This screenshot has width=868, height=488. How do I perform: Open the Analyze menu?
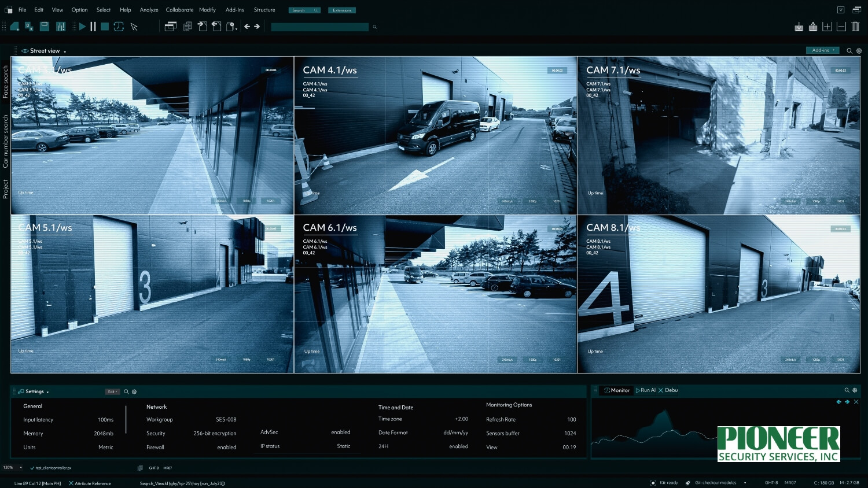(149, 10)
